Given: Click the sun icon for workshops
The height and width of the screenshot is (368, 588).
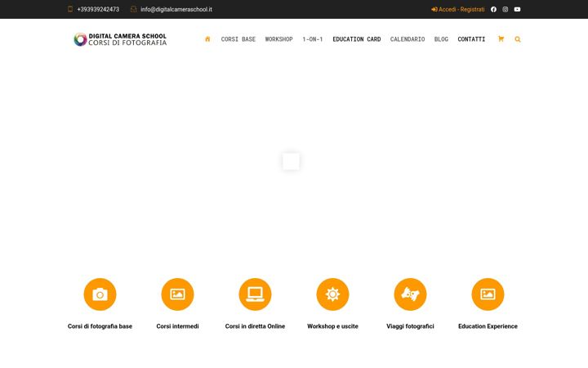Looking at the screenshot, I should click(x=332, y=294).
